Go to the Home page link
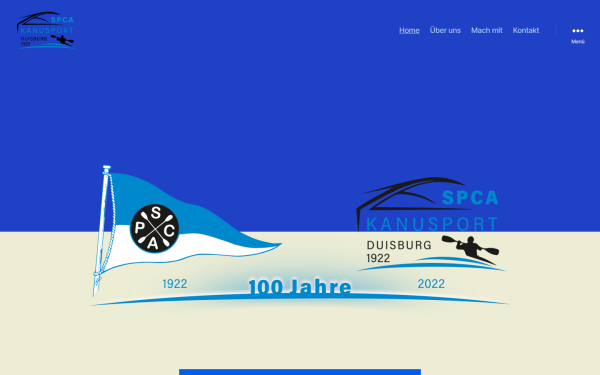The width and height of the screenshot is (600, 375). click(409, 30)
